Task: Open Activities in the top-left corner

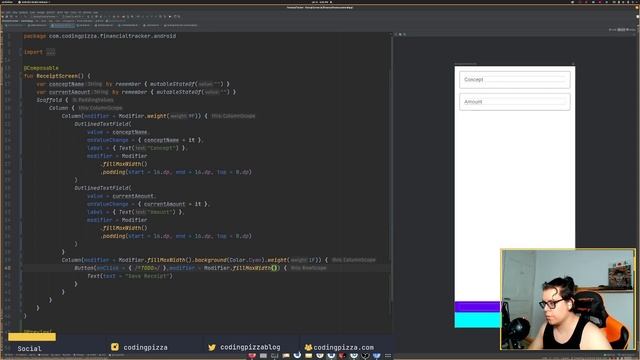Action: pos(7,2)
